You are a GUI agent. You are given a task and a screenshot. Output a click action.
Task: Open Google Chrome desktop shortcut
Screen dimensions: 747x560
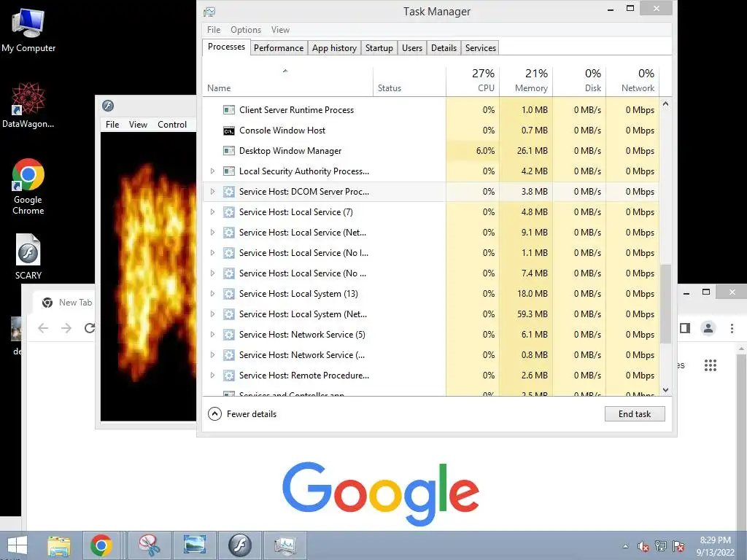[x=28, y=187]
